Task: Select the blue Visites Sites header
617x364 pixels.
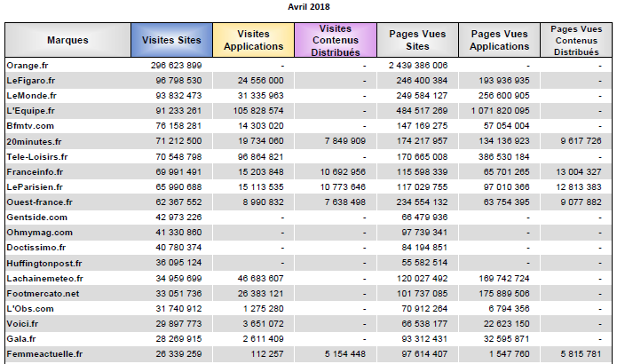Action: click(x=170, y=40)
